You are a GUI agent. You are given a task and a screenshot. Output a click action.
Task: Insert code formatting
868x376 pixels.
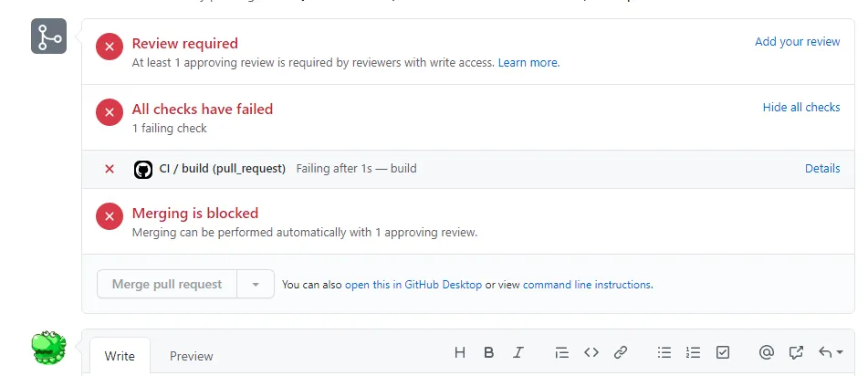[591, 352]
